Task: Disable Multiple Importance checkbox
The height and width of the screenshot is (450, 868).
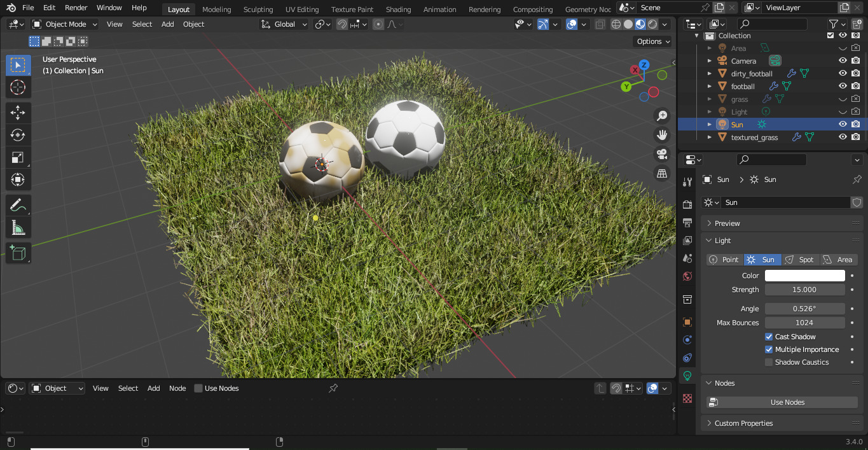Action: point(769,349)
